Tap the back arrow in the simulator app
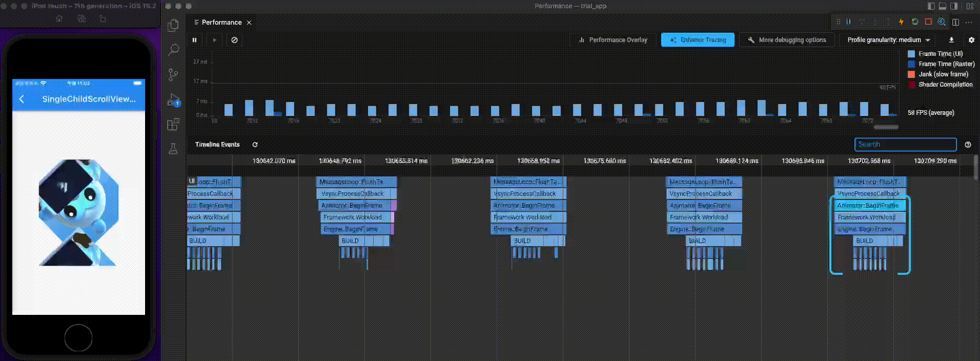The image size is (980, 361). [x=22, y=99]
